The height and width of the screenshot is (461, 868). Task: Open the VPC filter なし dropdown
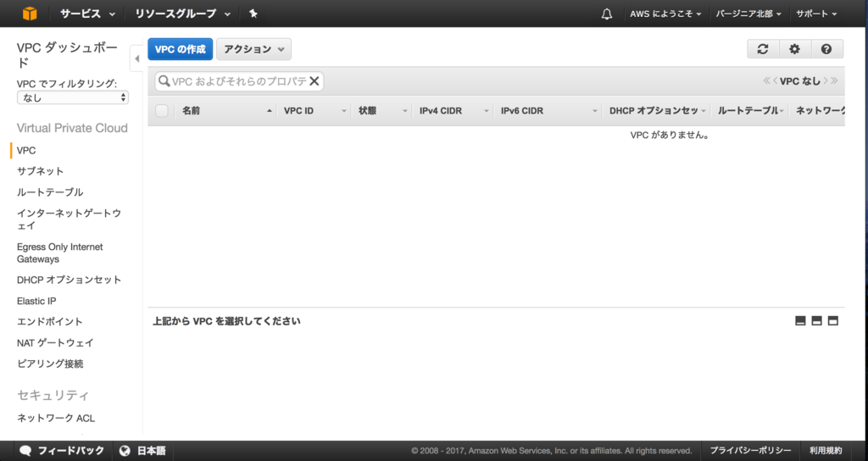coord(73,97)
